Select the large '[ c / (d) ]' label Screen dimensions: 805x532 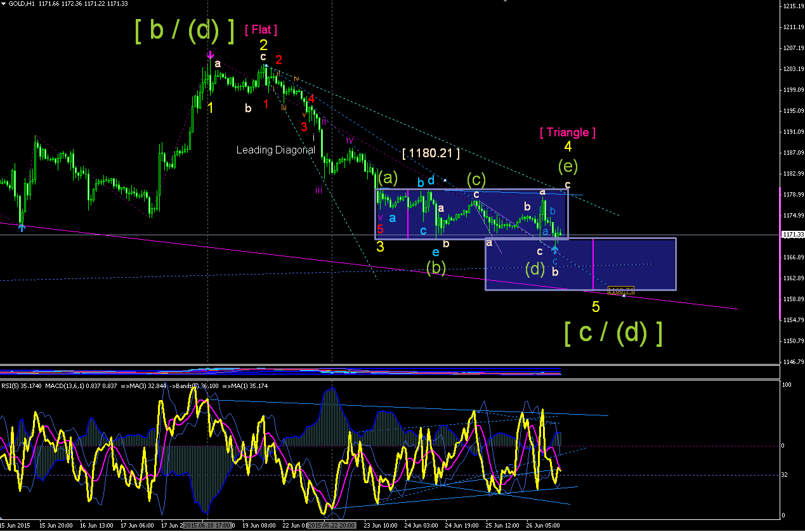pos(613,332)
